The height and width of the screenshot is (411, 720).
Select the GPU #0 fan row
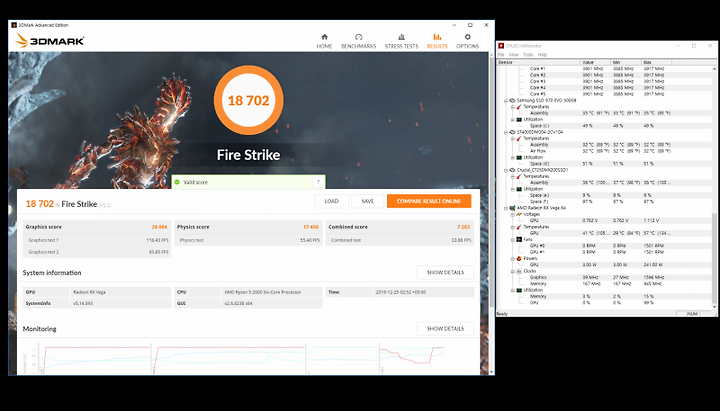[605, 246]
